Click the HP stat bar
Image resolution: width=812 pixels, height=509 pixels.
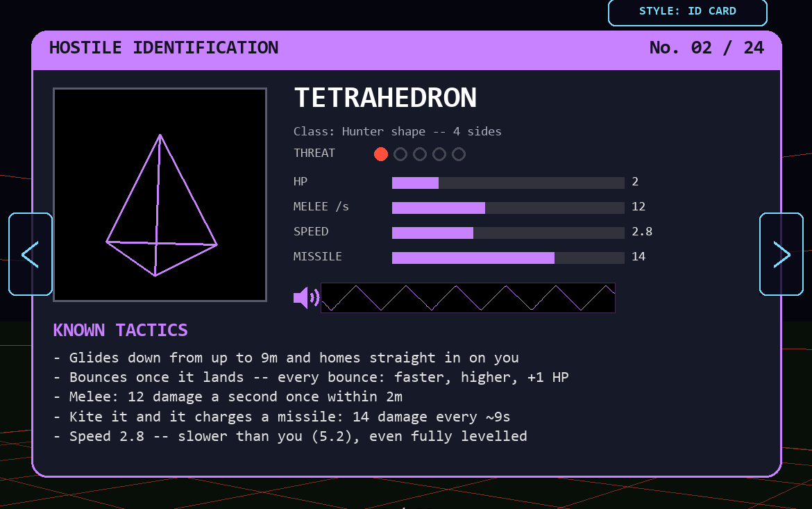click(508, 183)
